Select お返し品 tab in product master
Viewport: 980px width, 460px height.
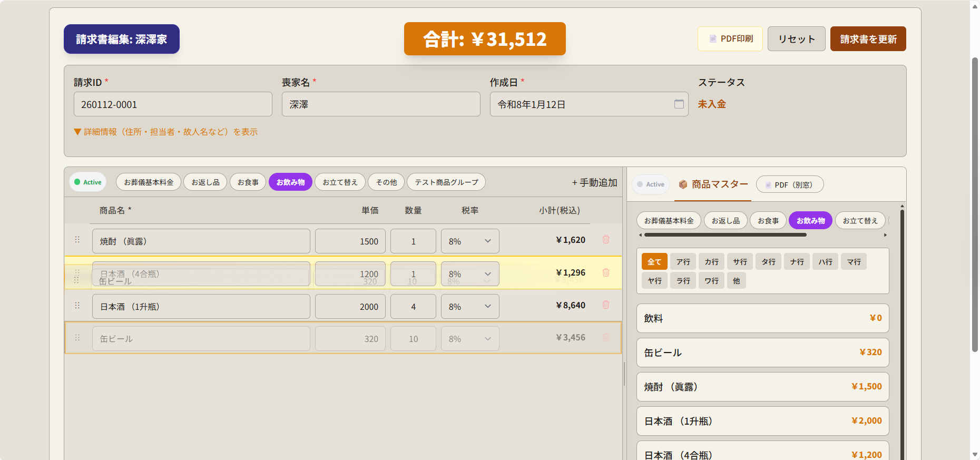point(725,221)
